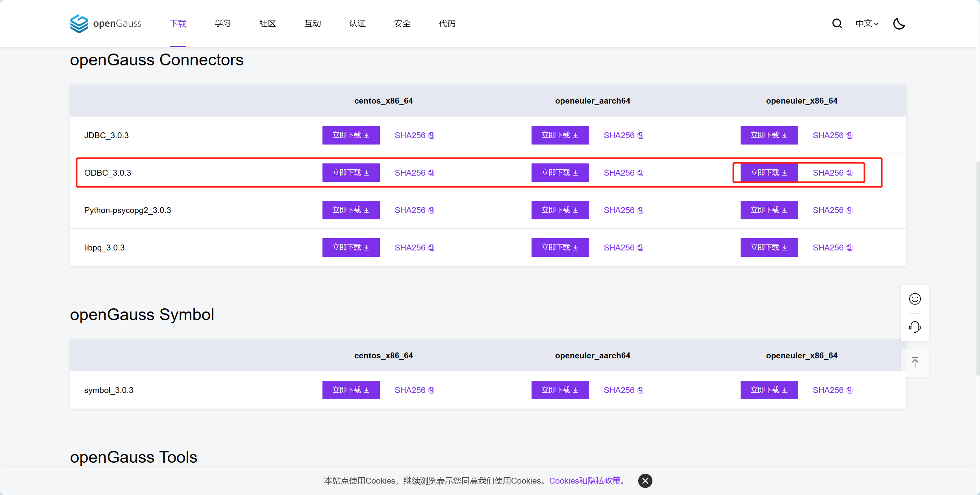
Task: Download Python-psycopg2_3.0.3 for openeuler_aarch64
Action: pyautogui.click(x=559, y=210)
